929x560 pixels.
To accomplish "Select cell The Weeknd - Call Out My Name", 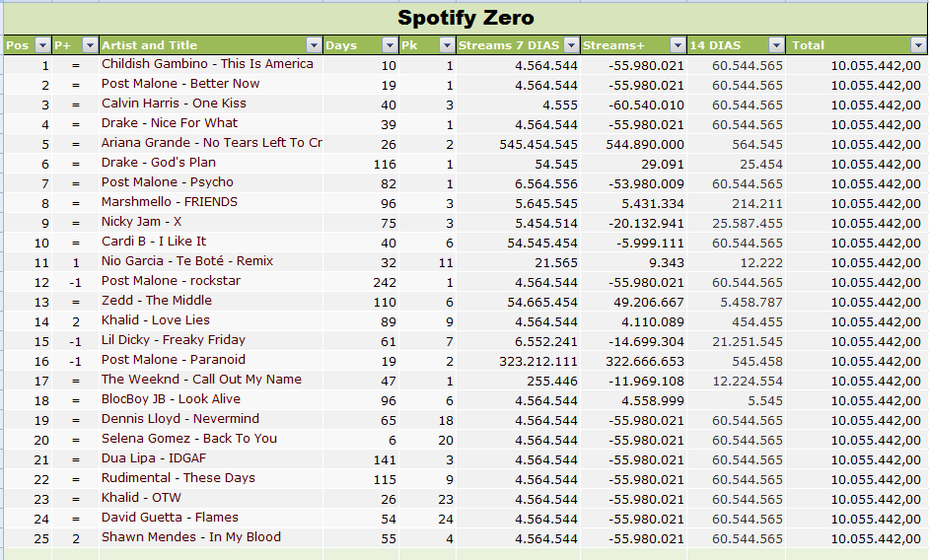I will [211, 380].
